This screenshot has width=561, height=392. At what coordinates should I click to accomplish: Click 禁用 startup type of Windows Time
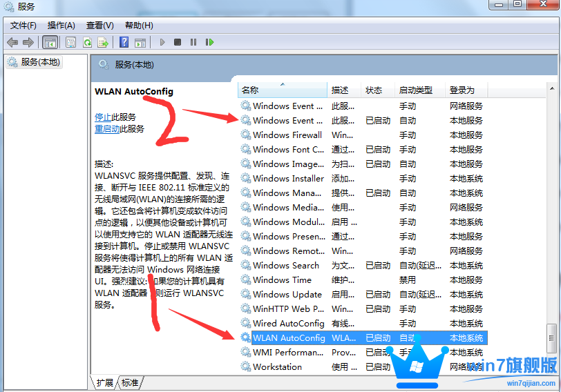408,280
